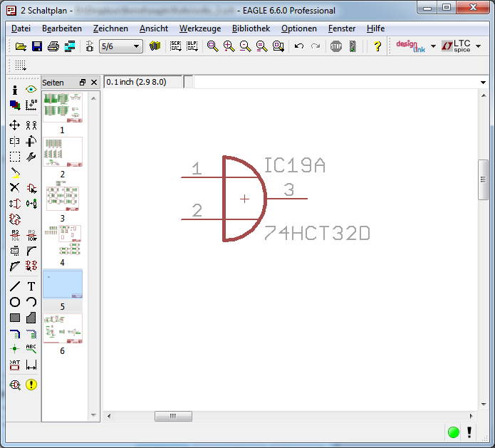Open the sheet selector 5/6 dropdown

pyautogui.click(x=136, y=46)
